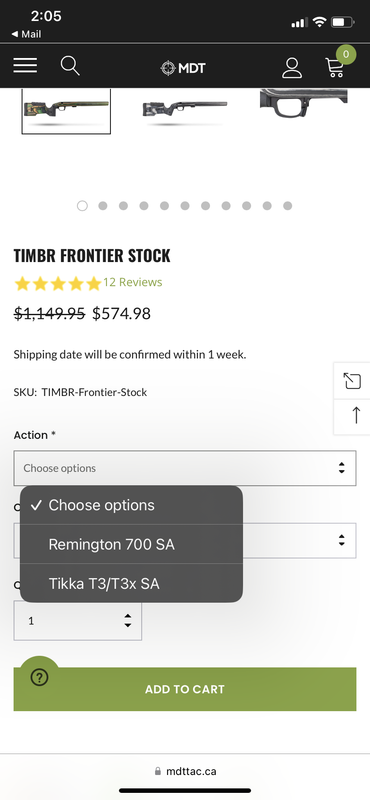Click the help question mark bubble

click(39, 677)
